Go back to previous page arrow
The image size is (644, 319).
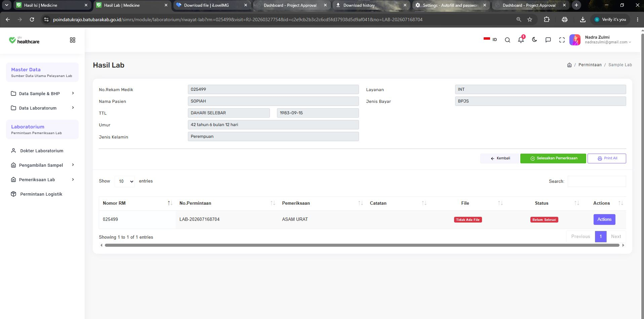[x=8, y=19]
